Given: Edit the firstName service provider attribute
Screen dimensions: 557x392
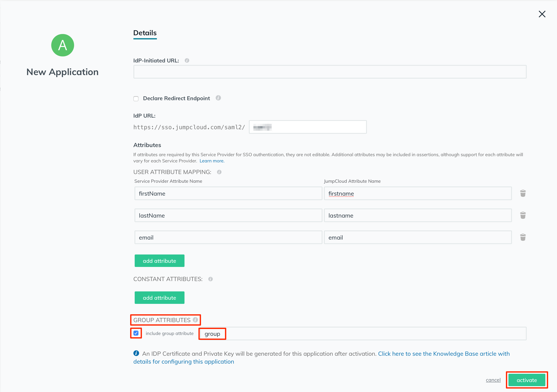Looking at the screenshot, I should tap(228, 193).
